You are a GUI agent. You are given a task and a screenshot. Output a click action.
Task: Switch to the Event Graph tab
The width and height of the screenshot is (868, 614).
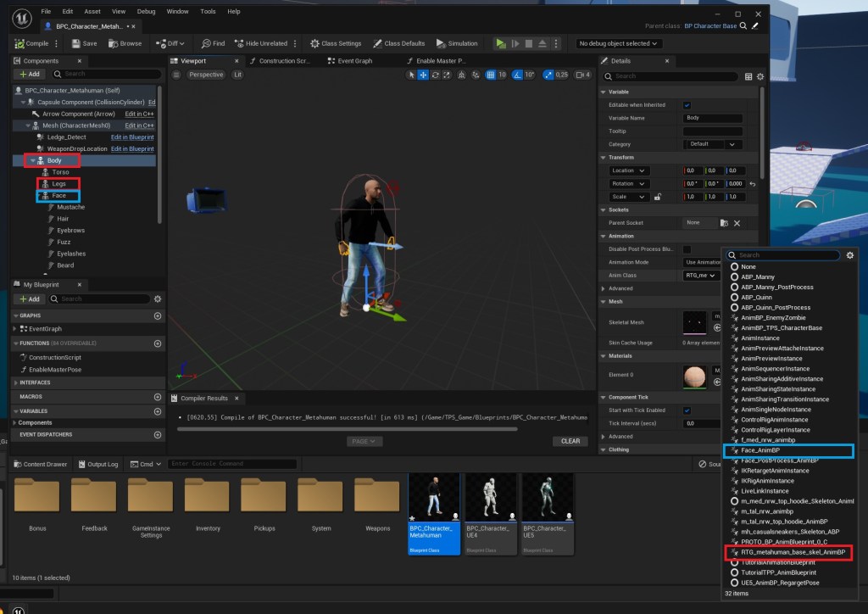pos(355,61)
